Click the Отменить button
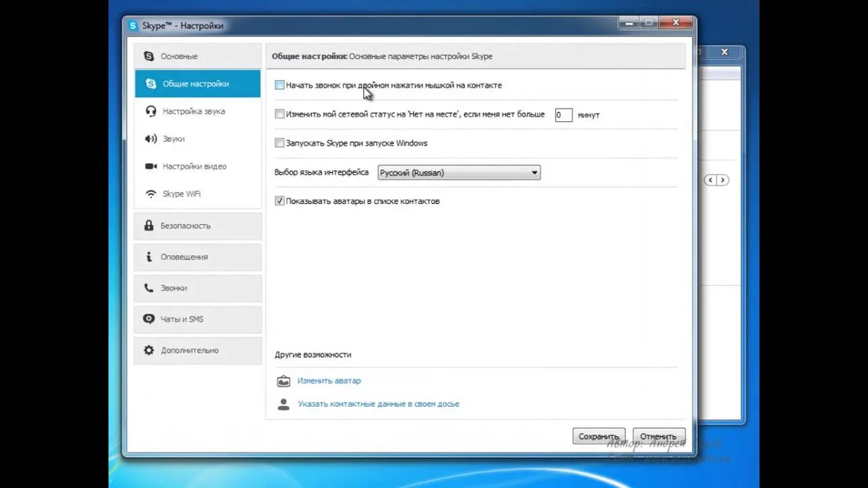 [x=658, y=436]
